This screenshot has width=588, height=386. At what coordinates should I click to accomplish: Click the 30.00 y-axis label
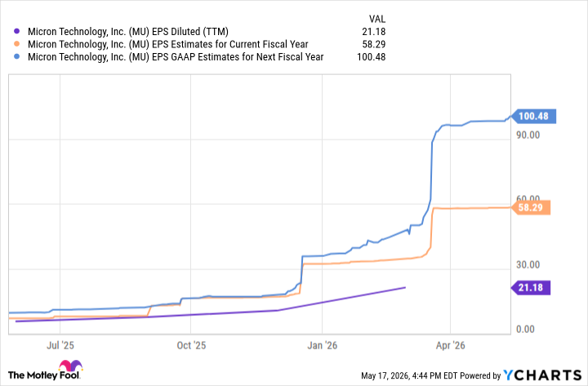click(x=528, y=265)
